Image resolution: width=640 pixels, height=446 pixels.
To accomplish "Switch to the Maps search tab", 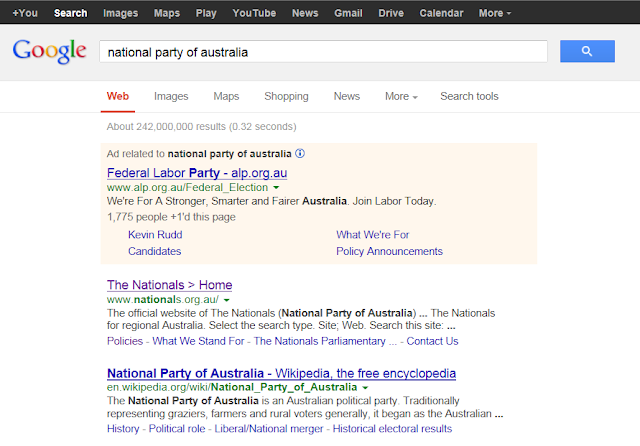I will coord(226,96).
